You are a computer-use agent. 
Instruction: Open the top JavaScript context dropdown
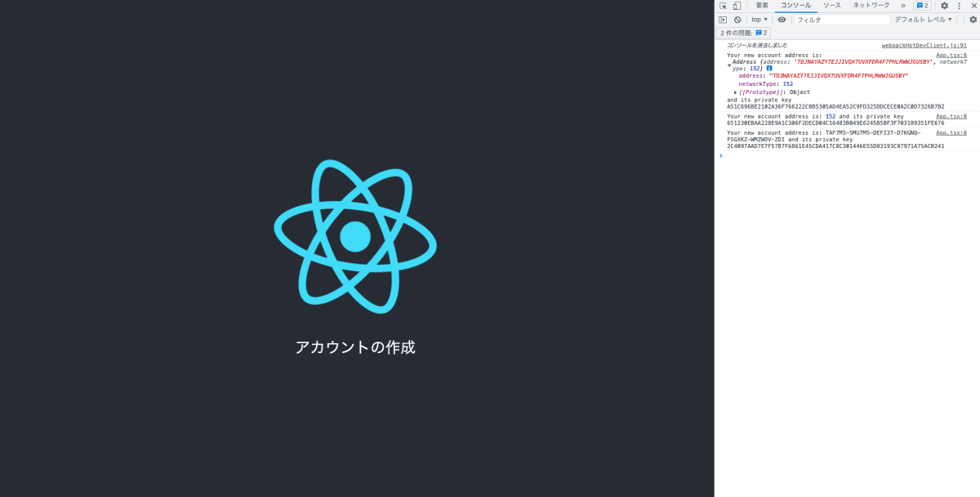759,20
